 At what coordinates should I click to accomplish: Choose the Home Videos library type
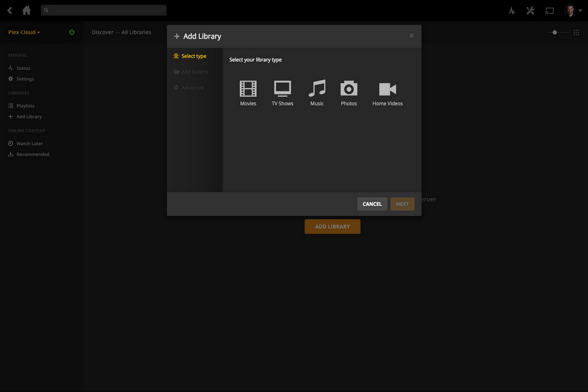tap(387, 93)
